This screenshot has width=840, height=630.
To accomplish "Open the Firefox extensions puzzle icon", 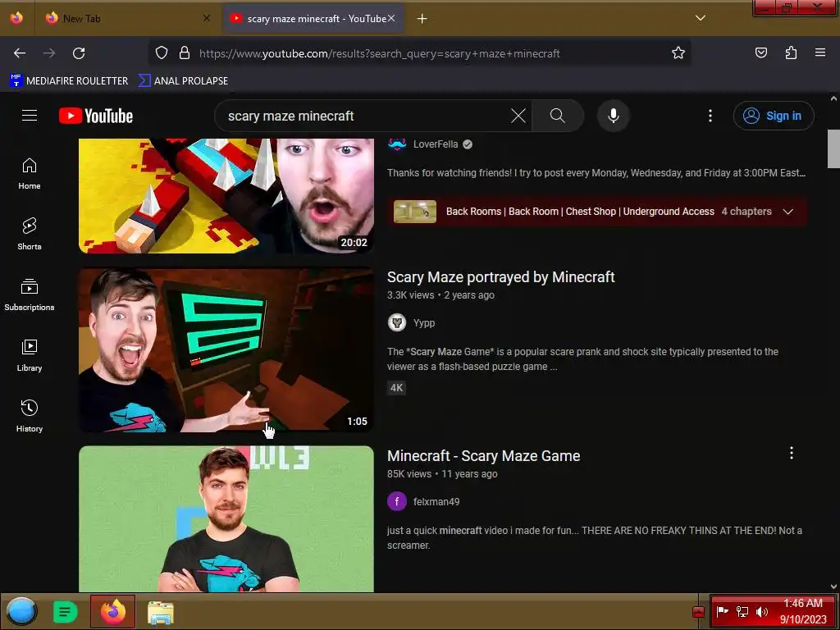I will pos(791,52).
